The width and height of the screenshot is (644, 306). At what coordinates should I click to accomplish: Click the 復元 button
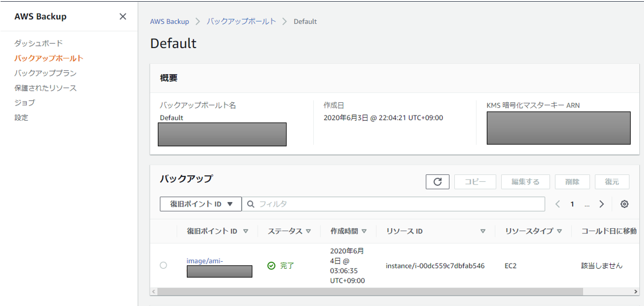pos(612,181)
